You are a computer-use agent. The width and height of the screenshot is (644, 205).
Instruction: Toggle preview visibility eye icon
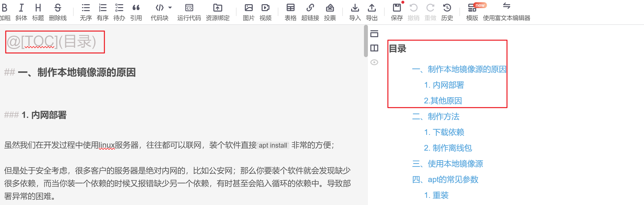(374, 62)
